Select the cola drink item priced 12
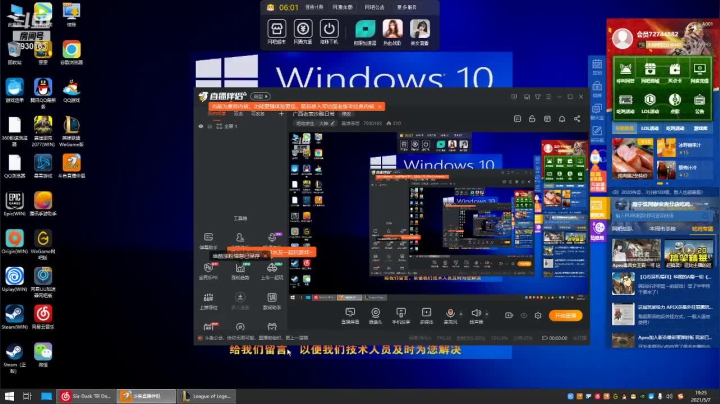This screenshot has width=720, height=404. [684, 170]
